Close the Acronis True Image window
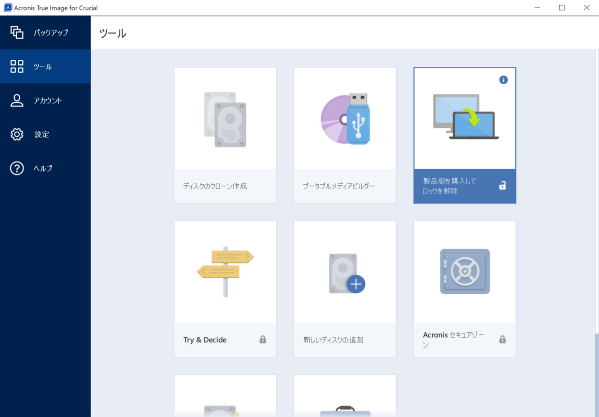 pyautogui.click(x=586, y=8)
